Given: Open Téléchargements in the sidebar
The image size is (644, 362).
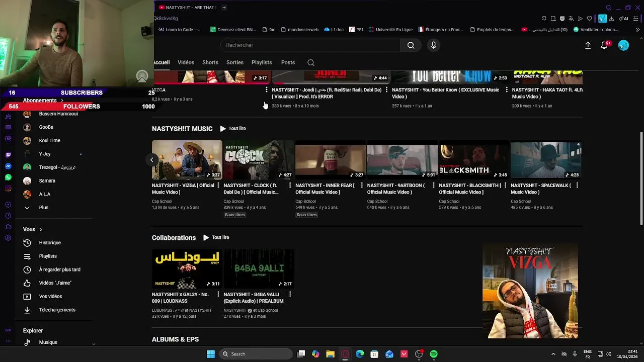Looking at the screenshot, I should (57, 310).
